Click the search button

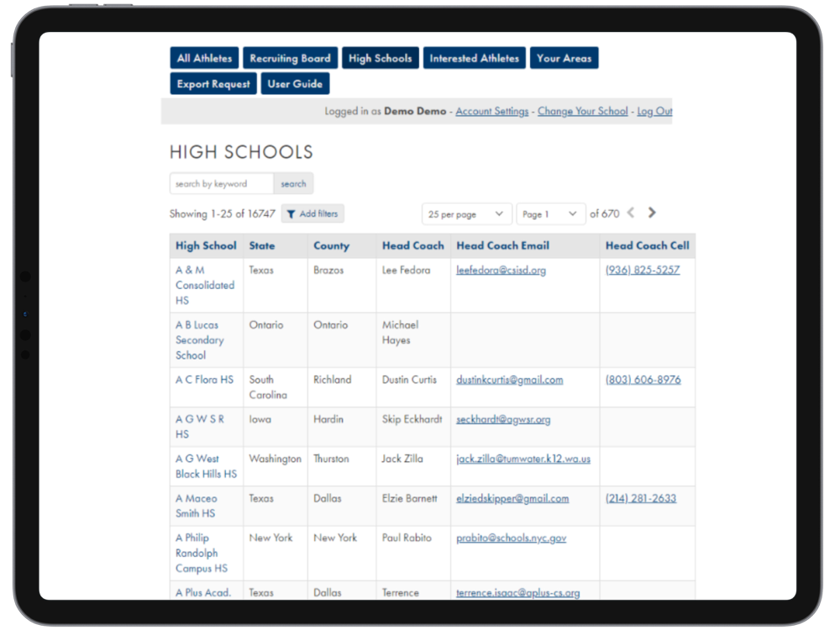coord(293,184)
